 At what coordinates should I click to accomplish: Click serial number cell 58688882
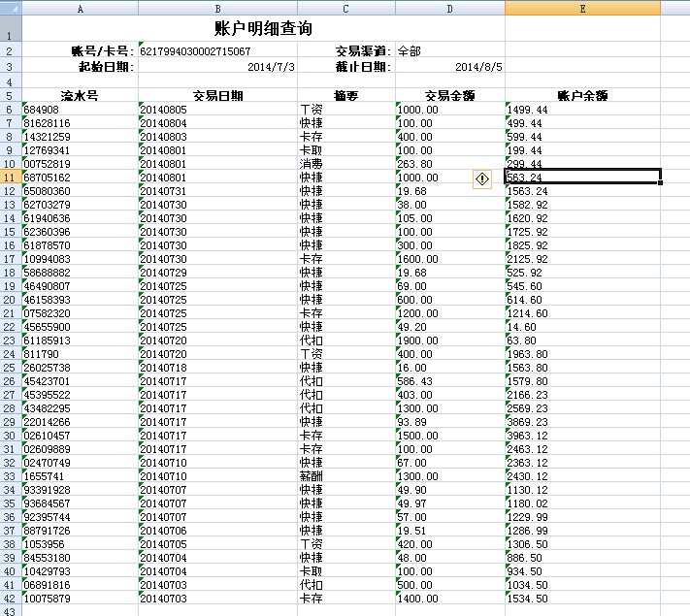[81, 273]
